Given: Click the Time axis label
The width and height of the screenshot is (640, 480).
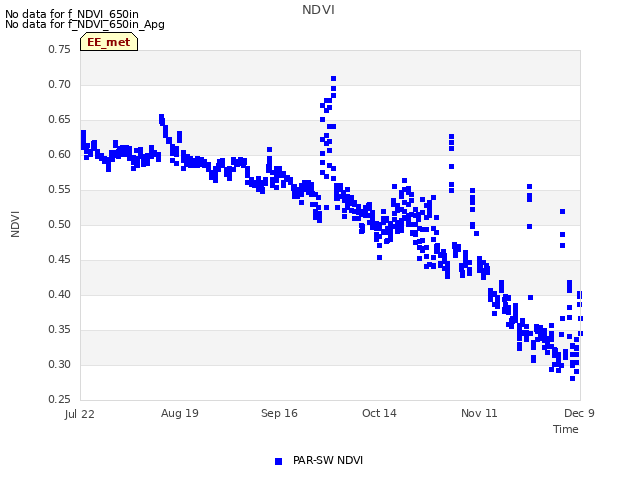Looking at the screenshot, I should pyautogui.click(x=565, y=429).
